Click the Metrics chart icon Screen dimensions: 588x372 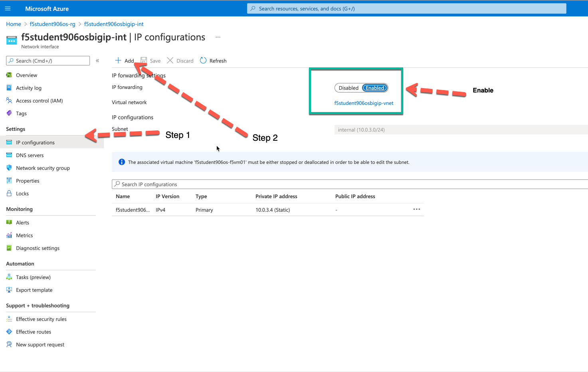(9, 235)
